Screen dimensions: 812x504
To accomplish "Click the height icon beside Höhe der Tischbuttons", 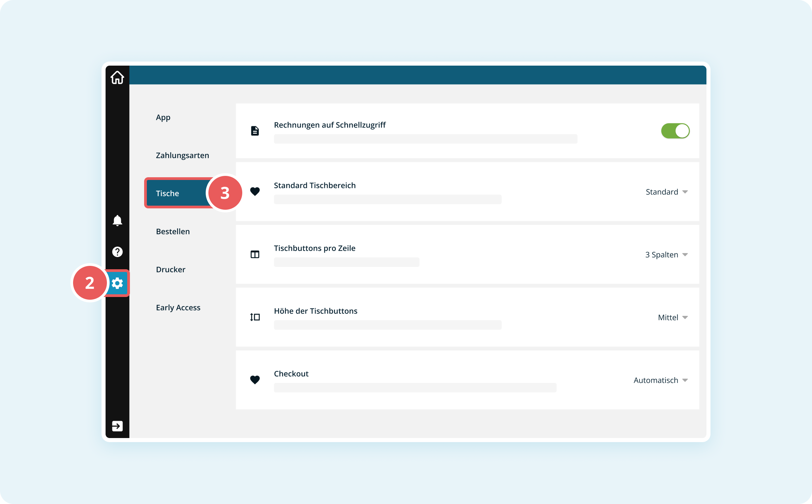I will tap(255, 317).
